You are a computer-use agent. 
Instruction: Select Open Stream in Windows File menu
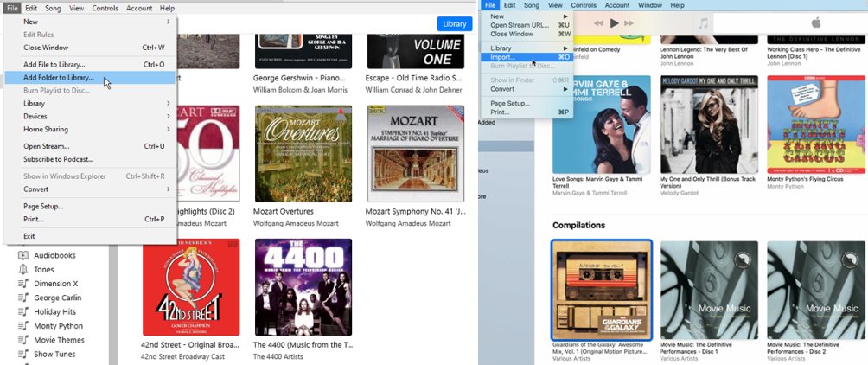pos(90,146)
